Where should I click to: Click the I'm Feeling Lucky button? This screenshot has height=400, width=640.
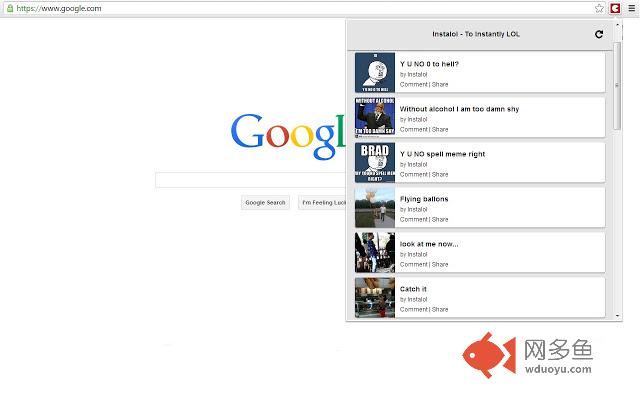coord(322,202)
